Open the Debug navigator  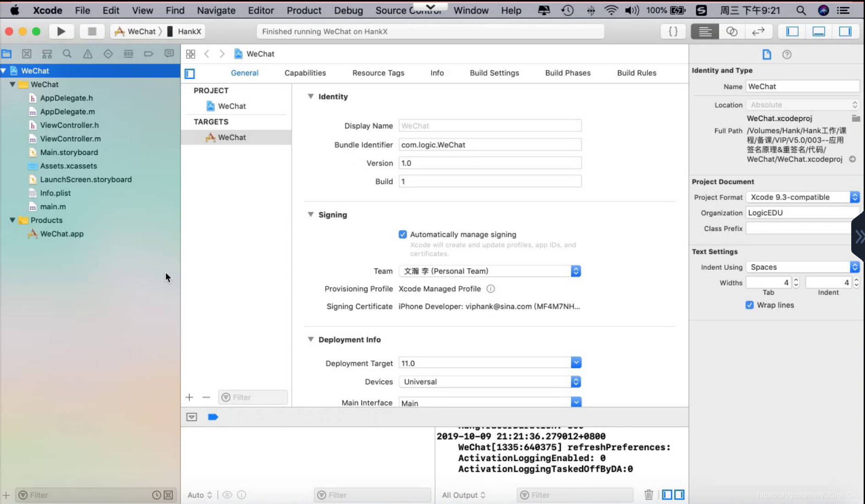click(x=128, y=54)
